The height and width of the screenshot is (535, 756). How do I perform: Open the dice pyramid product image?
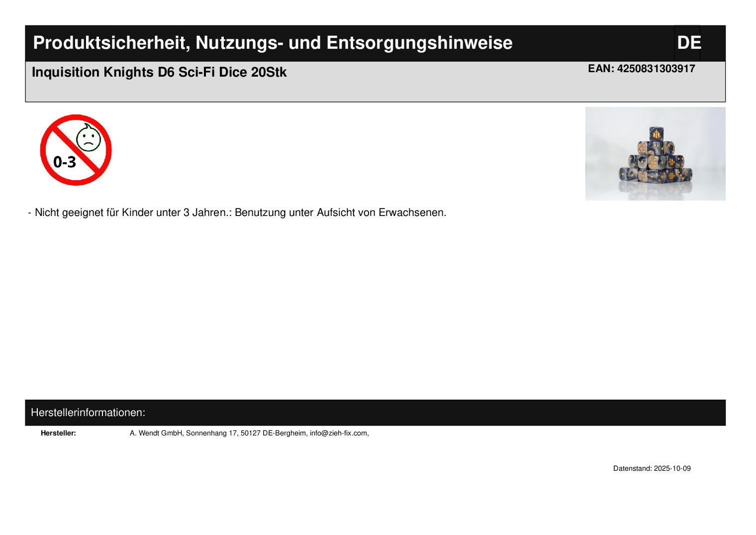(655, 154)
